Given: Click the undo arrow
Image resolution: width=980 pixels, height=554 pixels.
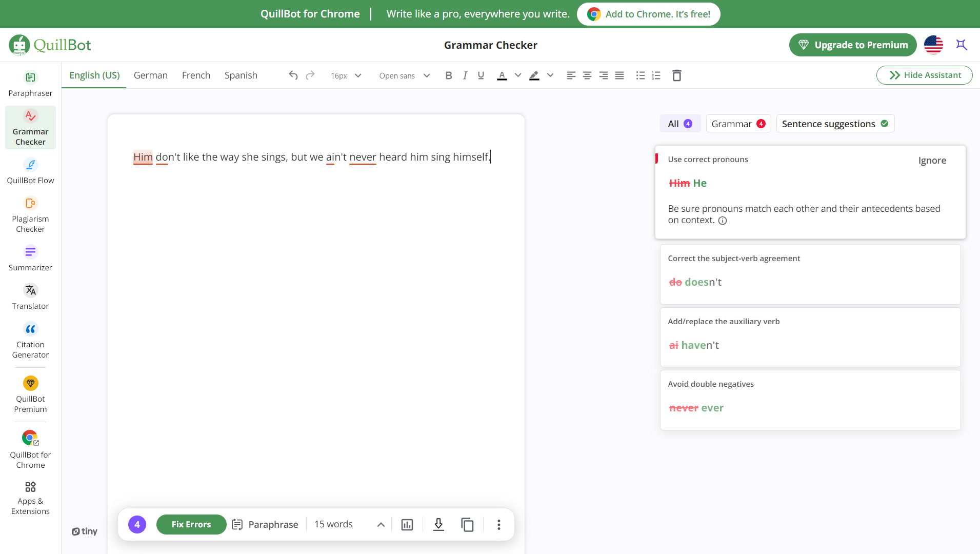Looking at the screenshot, I should point(293,75).
